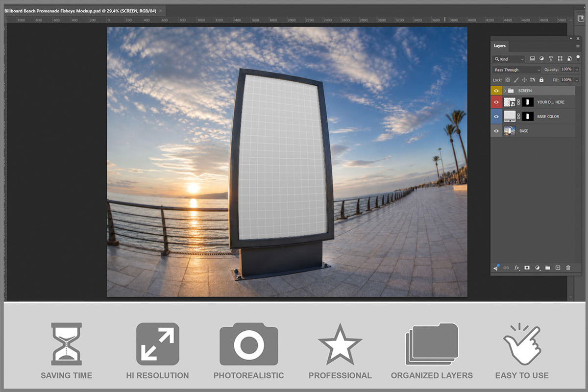
Task: Hide the YOUR D... HERE layer
Action: tap(496, 102)
